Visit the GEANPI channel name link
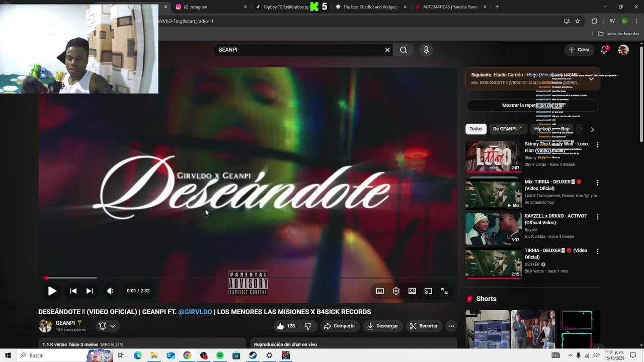 point(65,323)
